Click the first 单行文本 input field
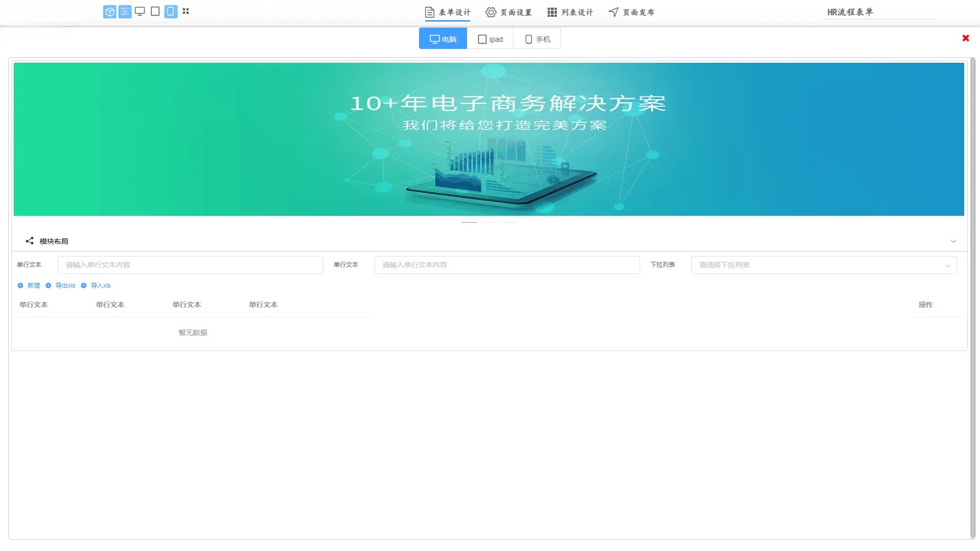Screen dimensions: 980x551 190,265
